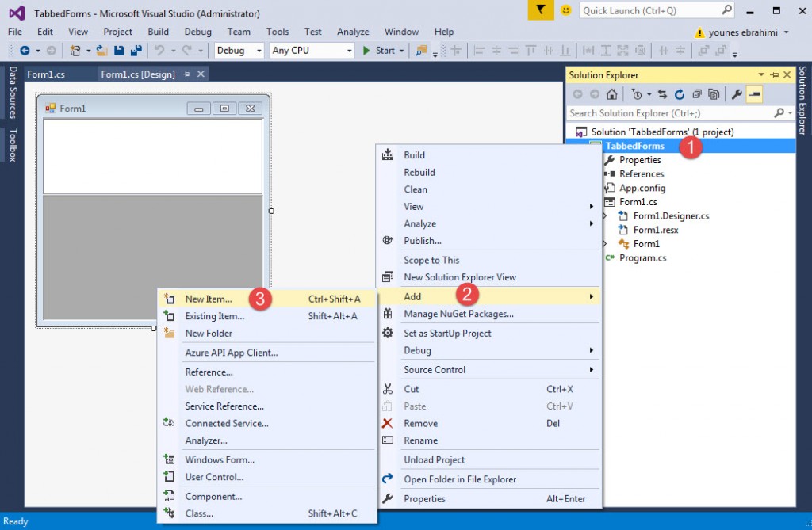Click the Home icon in Solution Explorer

point(611,94)
